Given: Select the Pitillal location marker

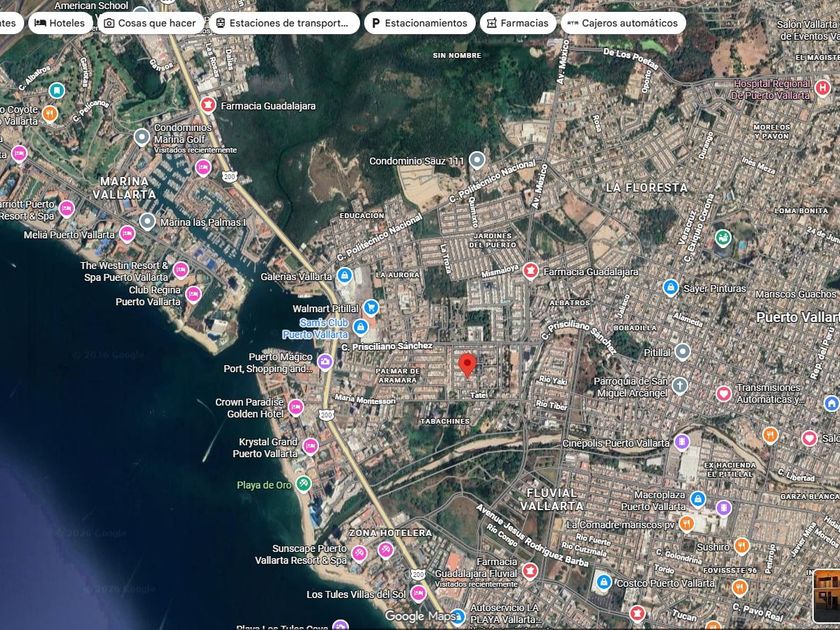Looking at the screenshot, I should click(682, 351).
